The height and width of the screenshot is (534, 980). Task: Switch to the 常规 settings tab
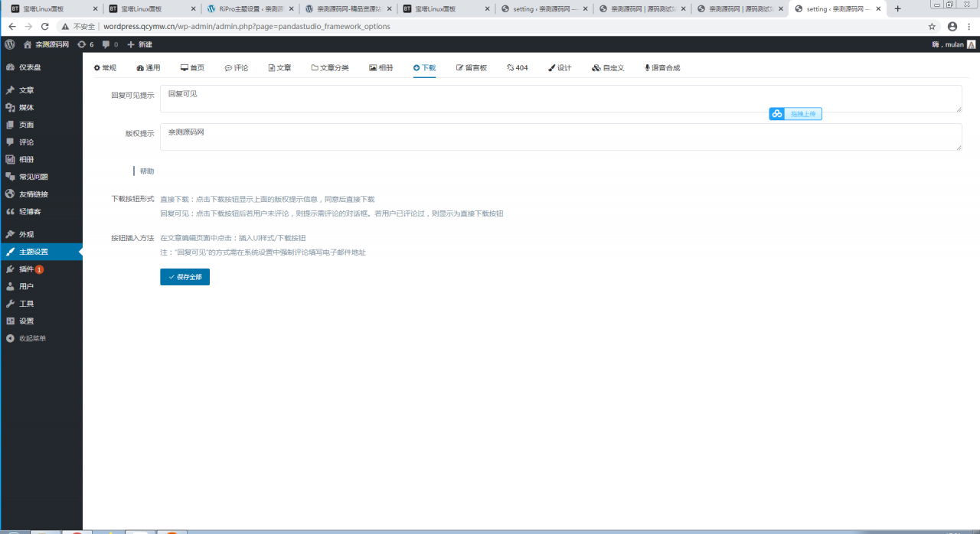click(x=105, y=68)
